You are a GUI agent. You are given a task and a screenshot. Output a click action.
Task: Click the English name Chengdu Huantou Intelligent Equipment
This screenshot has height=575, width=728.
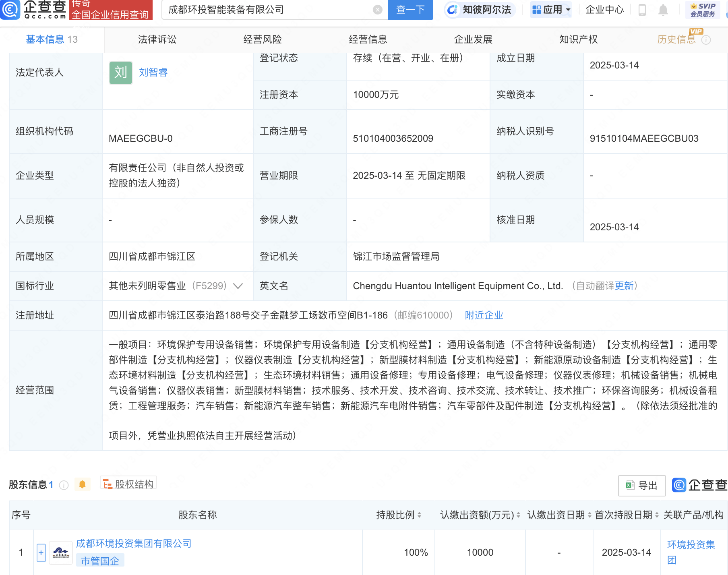click(x=458, y=286)
